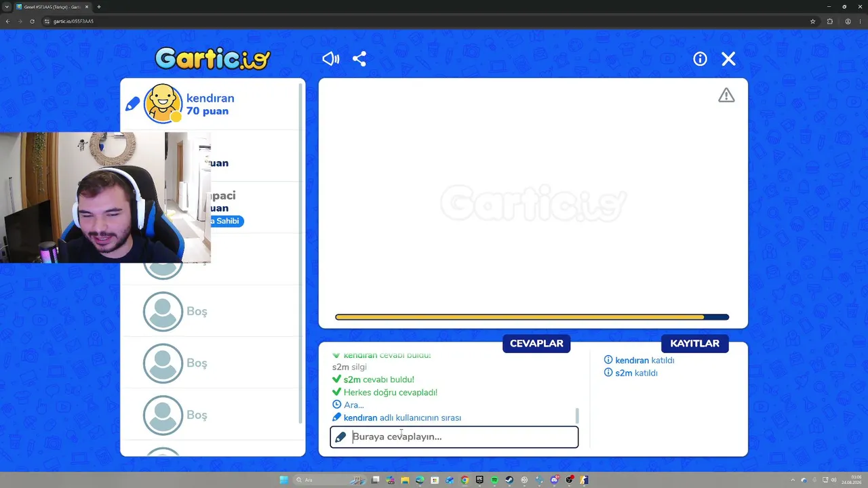Open the KAYITLAR tab

(x=694, y=344)
